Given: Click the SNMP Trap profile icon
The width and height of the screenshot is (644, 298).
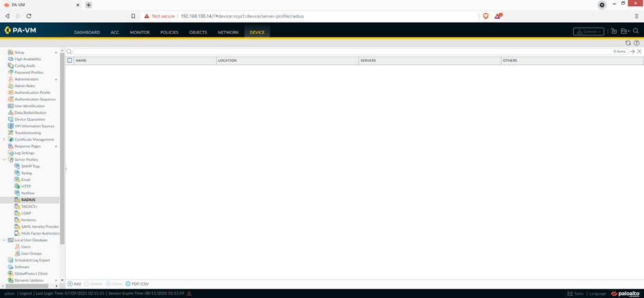Looking at the screenshot, I should coord(18,166).
